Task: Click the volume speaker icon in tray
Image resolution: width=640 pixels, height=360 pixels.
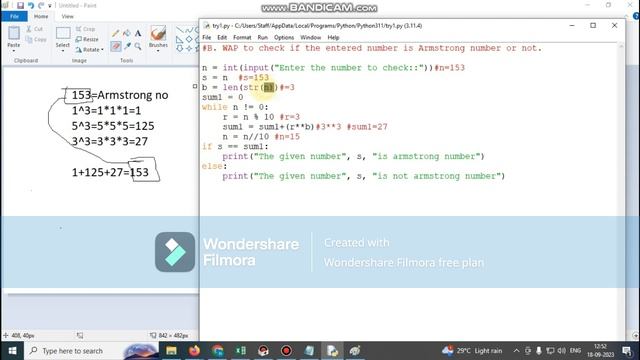Action: (562, 351)
